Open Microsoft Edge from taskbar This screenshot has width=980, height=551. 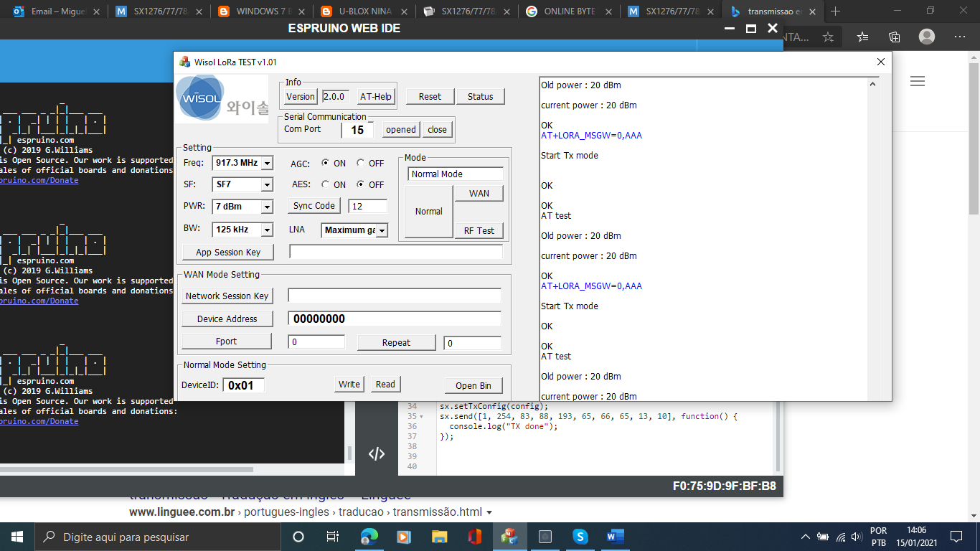point(369,537)
